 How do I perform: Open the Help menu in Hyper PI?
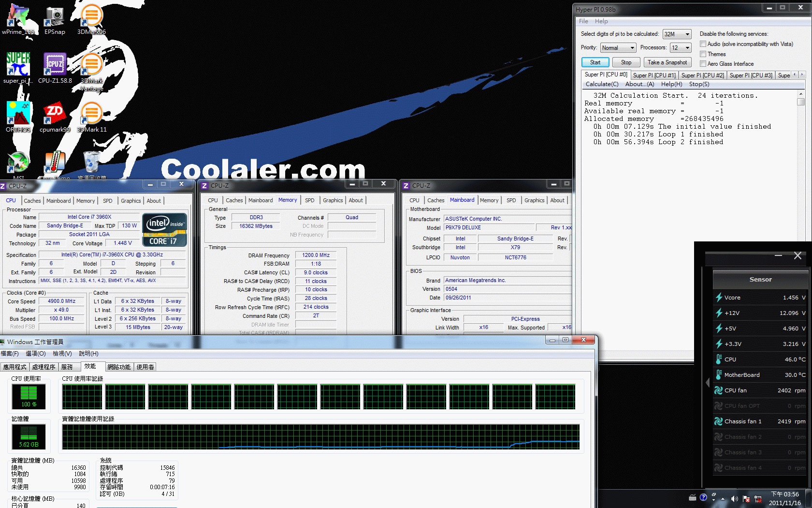click(601, 21)
